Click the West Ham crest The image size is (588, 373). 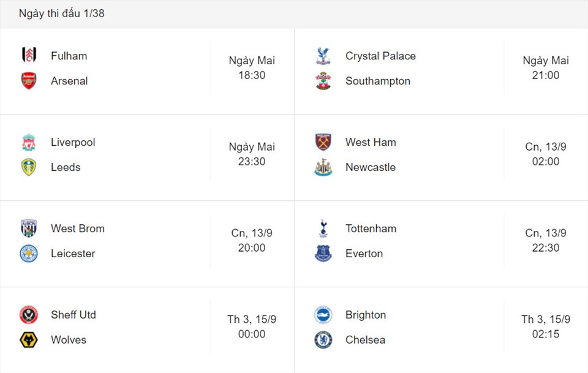tap(323, 142)
